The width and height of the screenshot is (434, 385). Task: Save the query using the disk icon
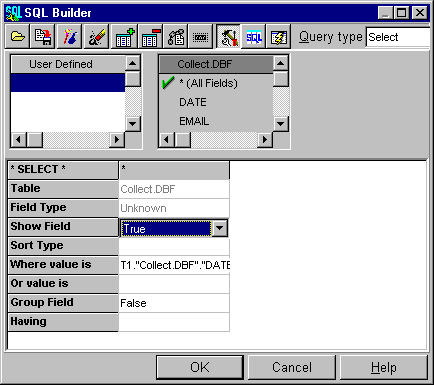coord(43,36)
